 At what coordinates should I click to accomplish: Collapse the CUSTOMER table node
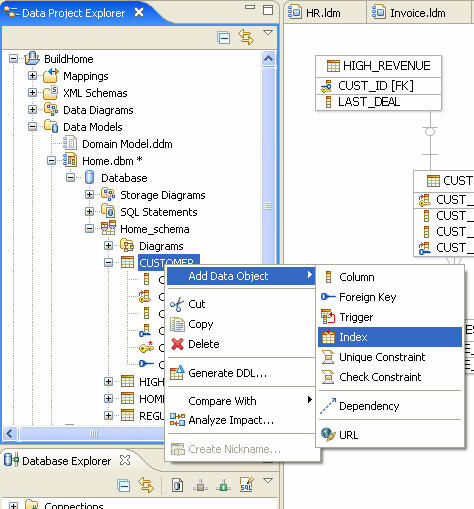coord(108,263)
